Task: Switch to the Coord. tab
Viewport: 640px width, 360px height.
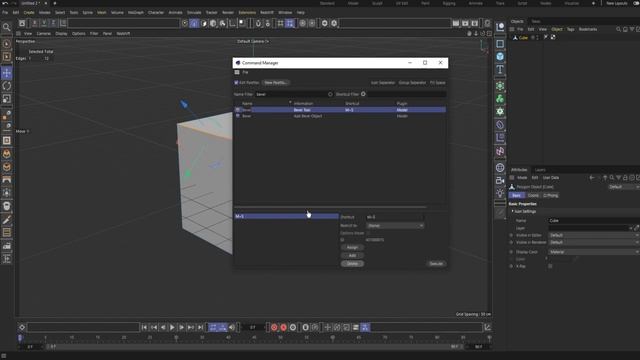Action: pyautogui.click(x=533, y=196)
